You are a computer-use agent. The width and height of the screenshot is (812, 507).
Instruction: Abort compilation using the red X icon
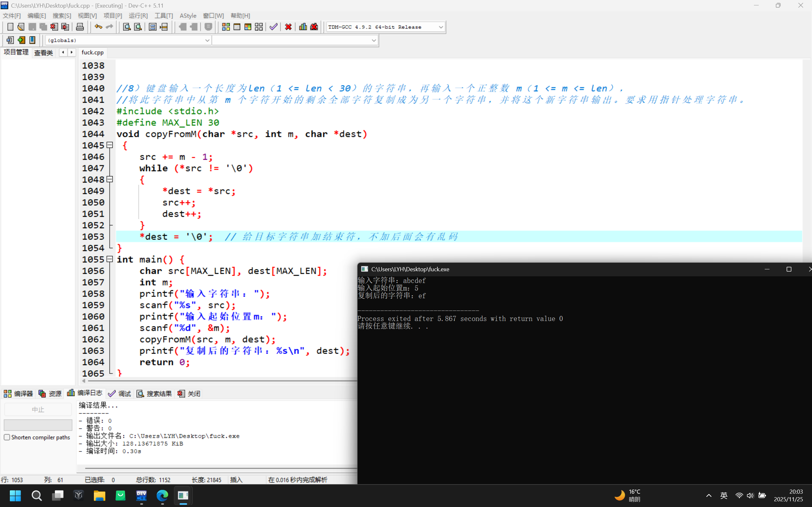[288, 27]
